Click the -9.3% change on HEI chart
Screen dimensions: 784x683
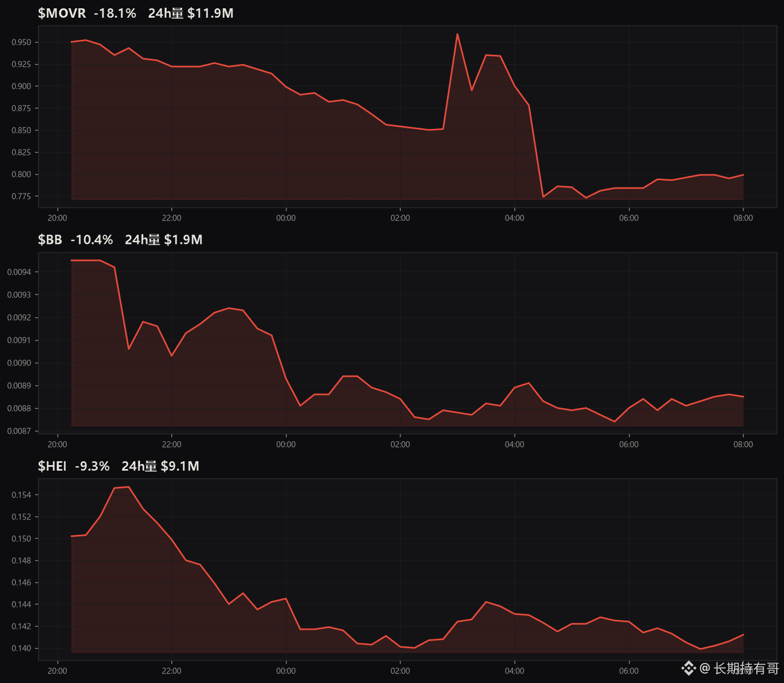(x=92, y=466)
